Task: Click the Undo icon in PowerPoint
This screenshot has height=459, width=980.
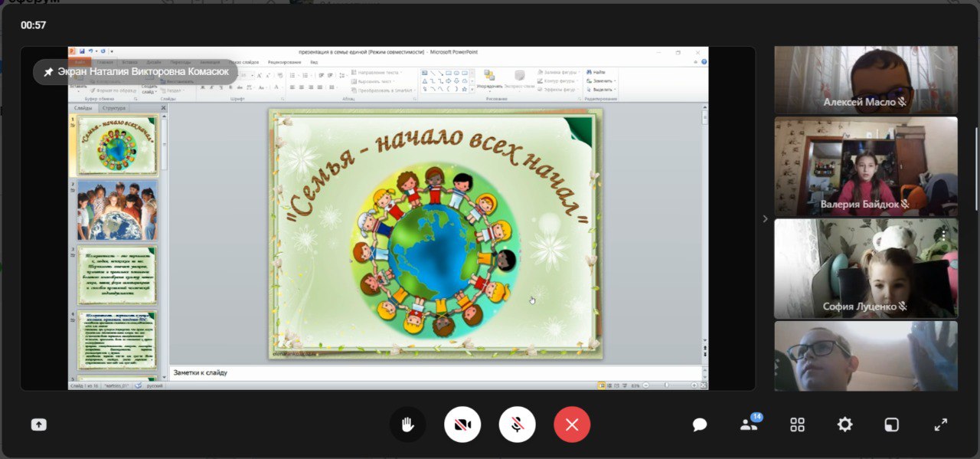Action: (x=91, y=51)
